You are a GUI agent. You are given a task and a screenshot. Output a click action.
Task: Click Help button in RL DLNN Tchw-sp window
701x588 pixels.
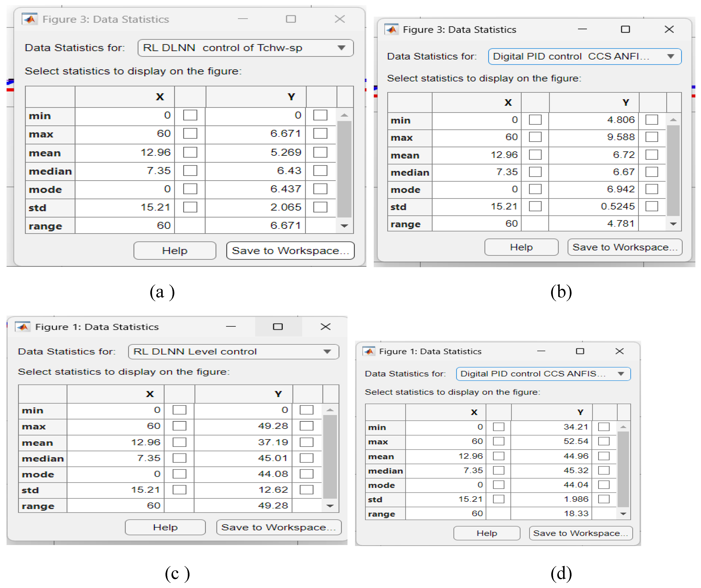tap(174, 251)
